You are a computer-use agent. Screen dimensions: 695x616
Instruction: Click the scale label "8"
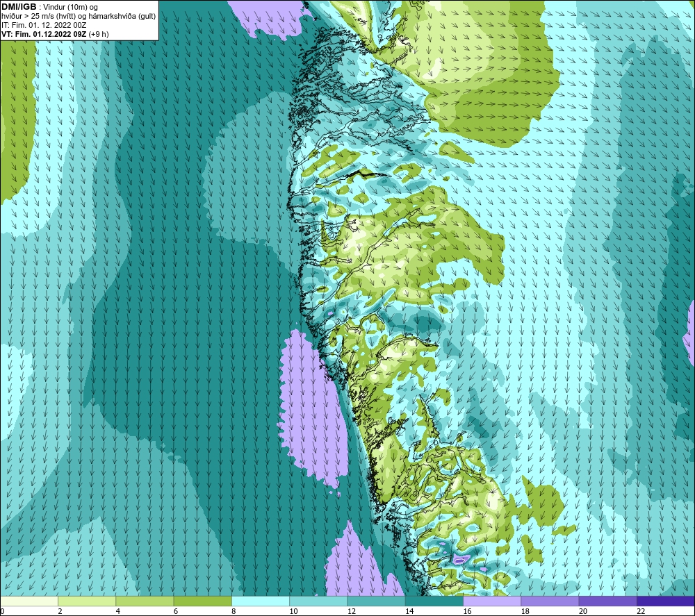(x=234, y=611)
